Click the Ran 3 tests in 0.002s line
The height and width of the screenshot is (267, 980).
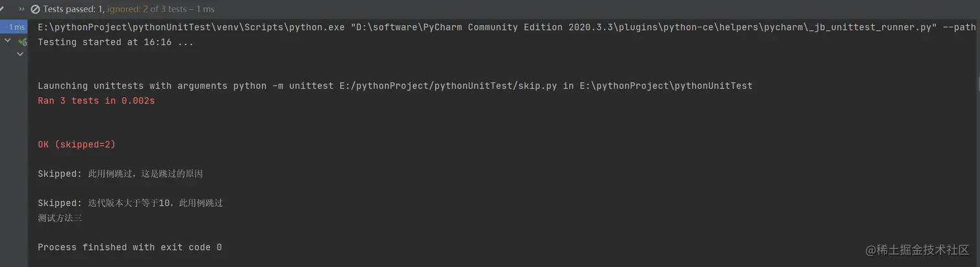click(x=96, y=101)
